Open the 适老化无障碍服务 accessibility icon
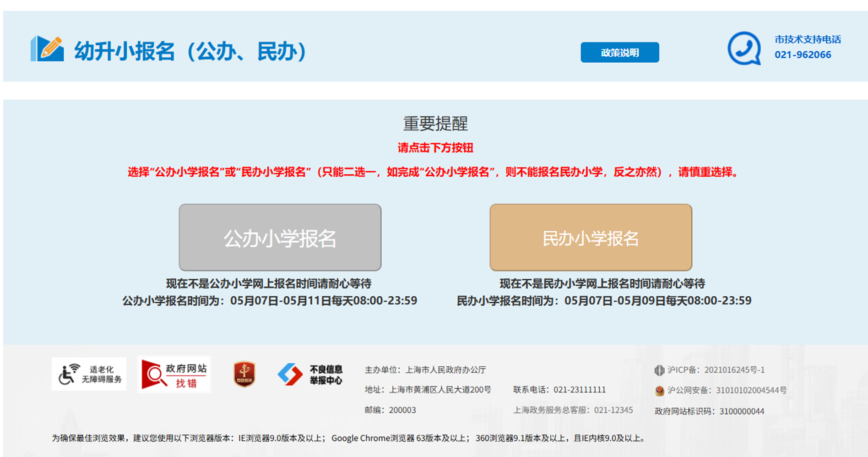Image resolution: width=868 pixels, height=457 pixels. click(89, 374)
